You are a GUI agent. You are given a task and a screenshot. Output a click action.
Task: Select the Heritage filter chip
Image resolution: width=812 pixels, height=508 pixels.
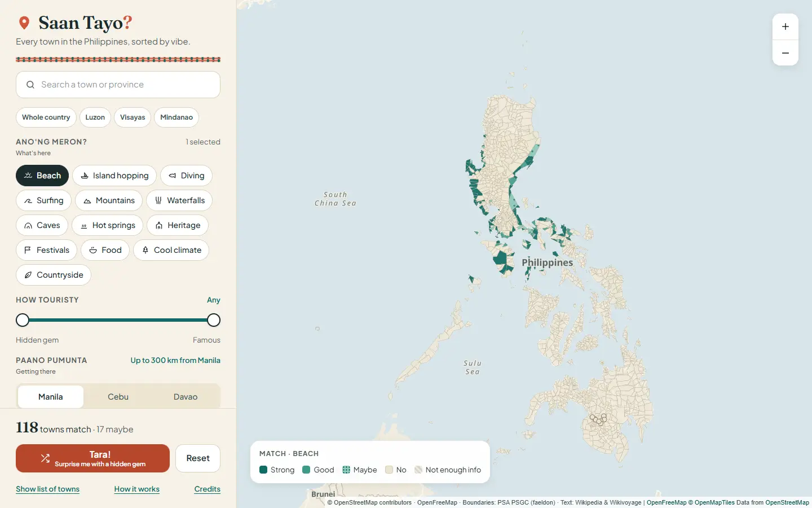coord(178,225)
